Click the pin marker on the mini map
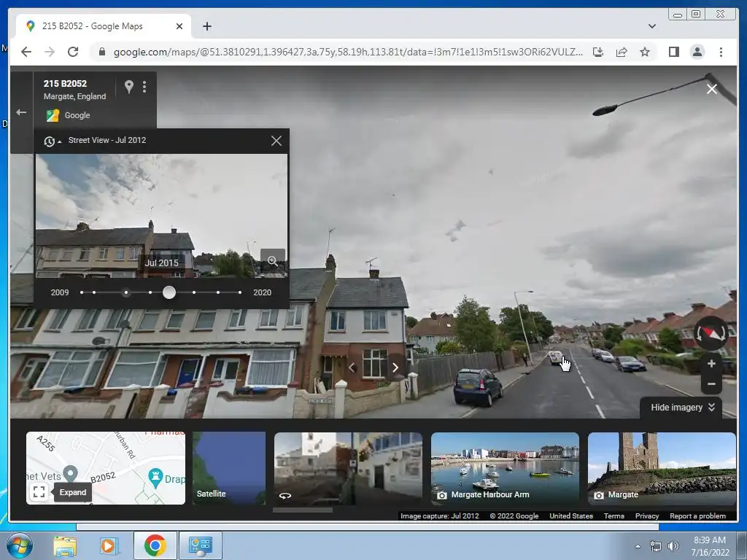Screen dimensions: 747x560 pos(71,473)
